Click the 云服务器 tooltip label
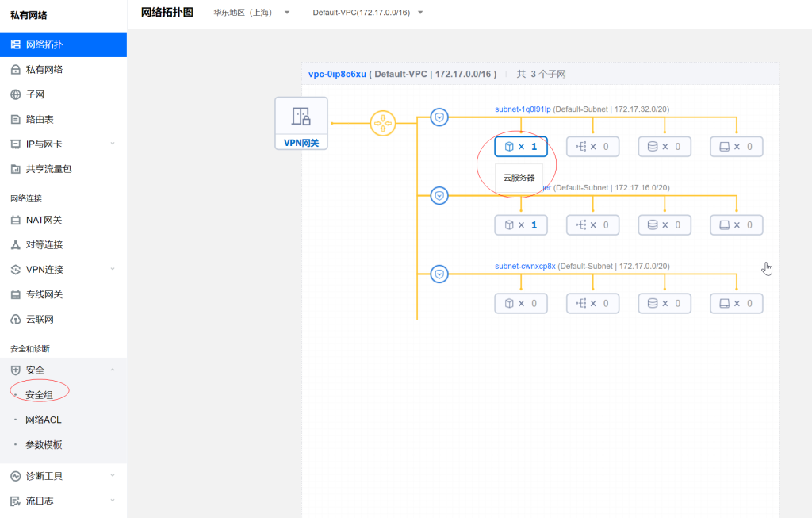 click(519, 178)
